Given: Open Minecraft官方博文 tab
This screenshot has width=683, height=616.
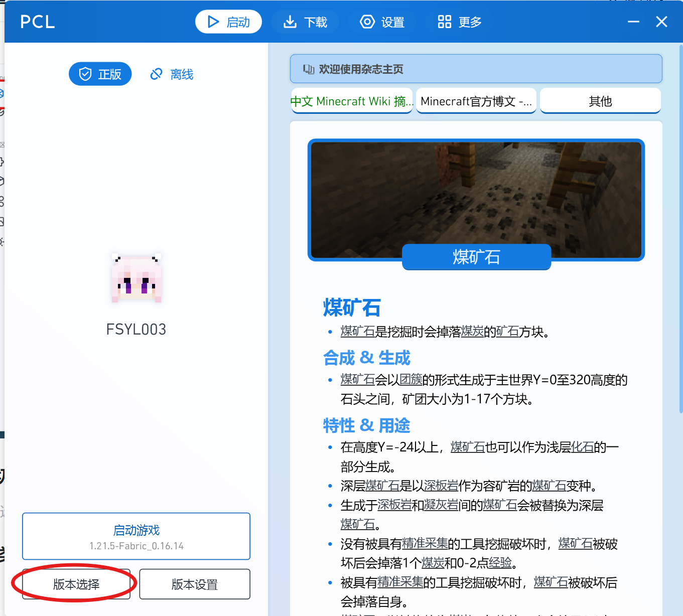Looking at the screenshot, I should [476, 101].
